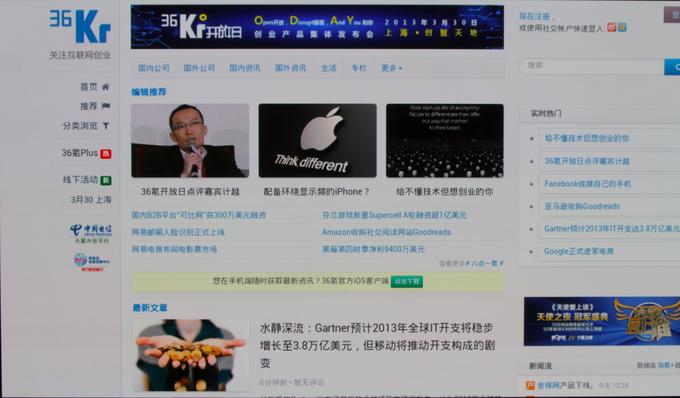Expand the 更多 dropdown menu

point(392,68)
